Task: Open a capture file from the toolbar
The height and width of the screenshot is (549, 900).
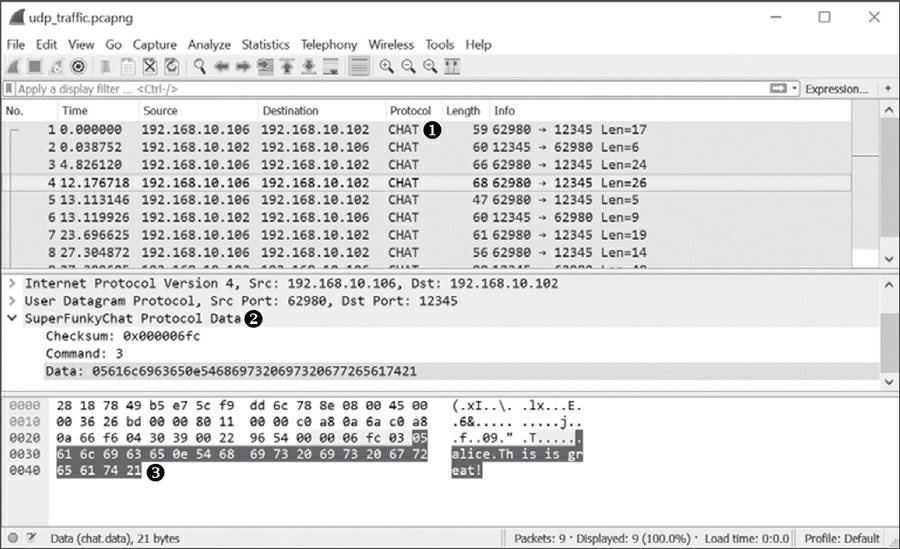Action: pyautogui.click(x=106, y=67)
